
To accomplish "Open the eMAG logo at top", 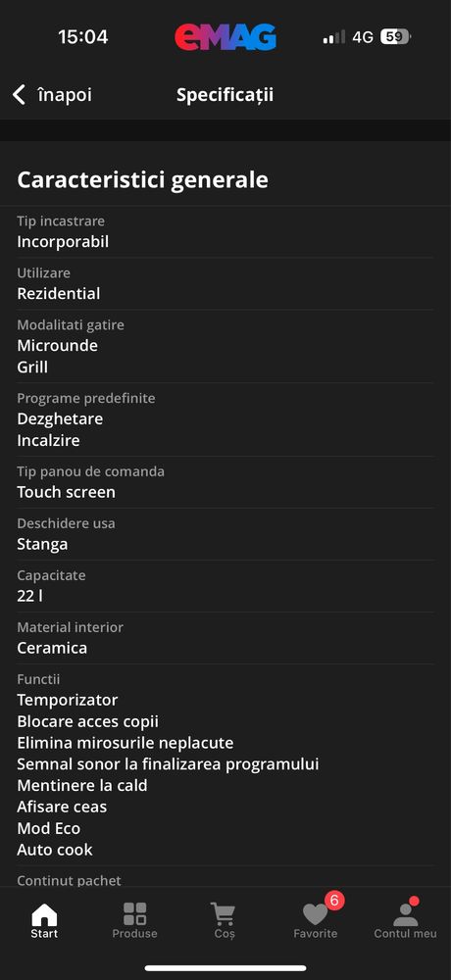I will coord(225,37).
